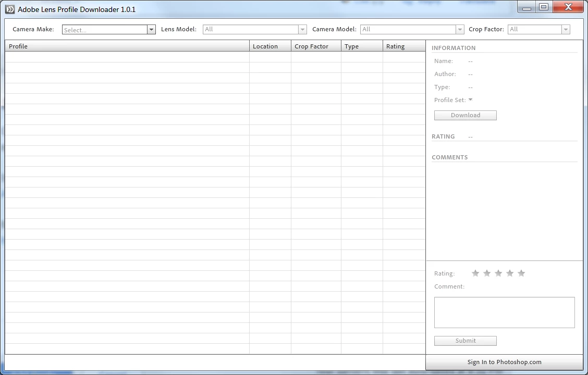This screenshot has height=375, width=588.
Task: Click the RATING section heading
Action: click(x=443, y=136)
